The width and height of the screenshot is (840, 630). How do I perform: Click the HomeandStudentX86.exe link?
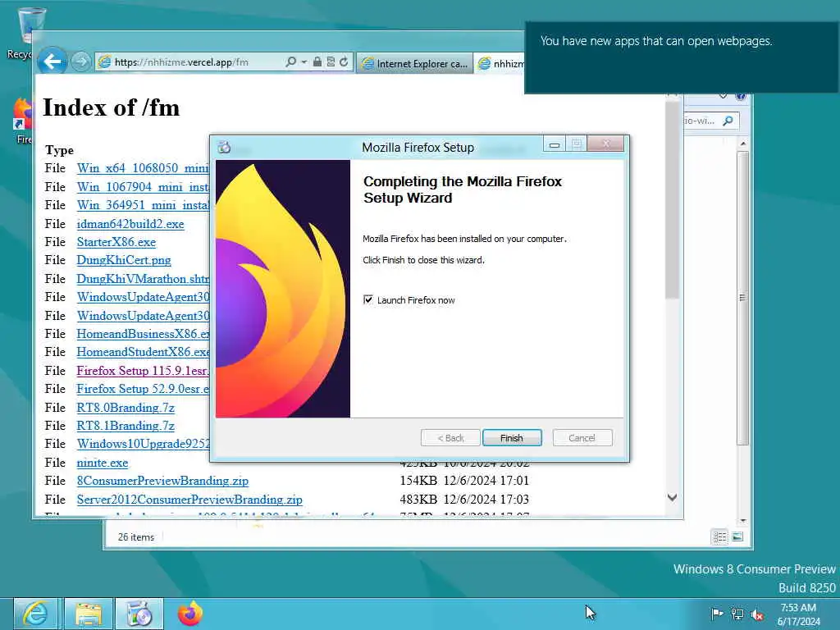point(143,352)
